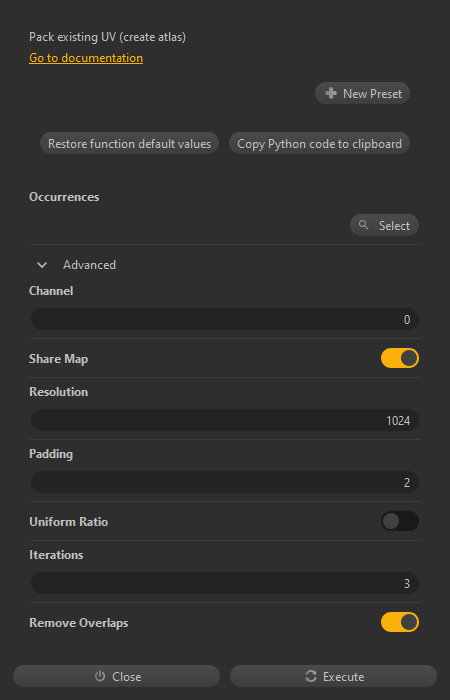Click the Advanced section label
This screenshot has height=700, width=450.
pyautogui.click(x=89, y=265)
